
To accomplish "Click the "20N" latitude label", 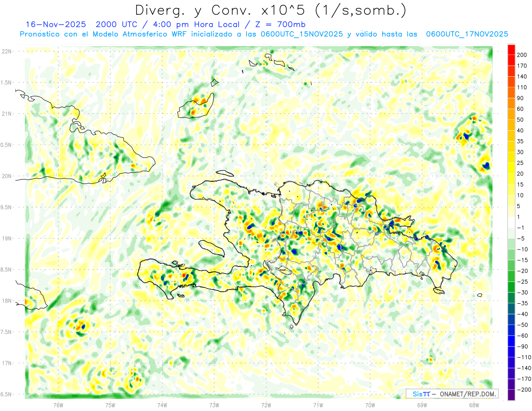I will coord(7,176).
